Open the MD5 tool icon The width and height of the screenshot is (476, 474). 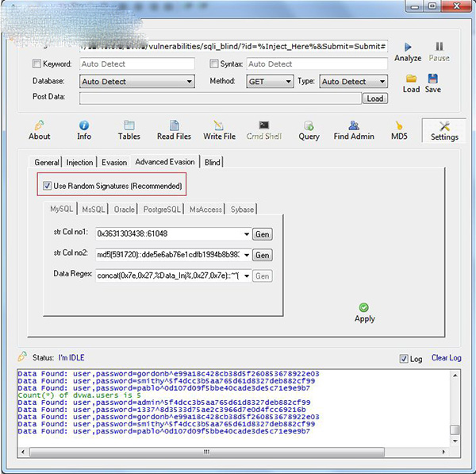coord(399,125)
